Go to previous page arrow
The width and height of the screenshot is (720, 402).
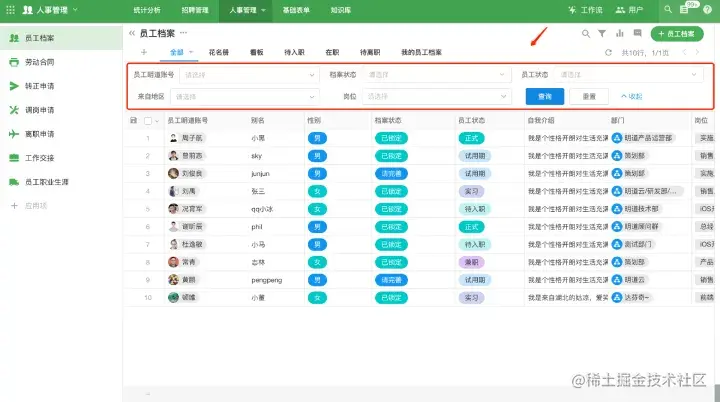pos(684,52)
